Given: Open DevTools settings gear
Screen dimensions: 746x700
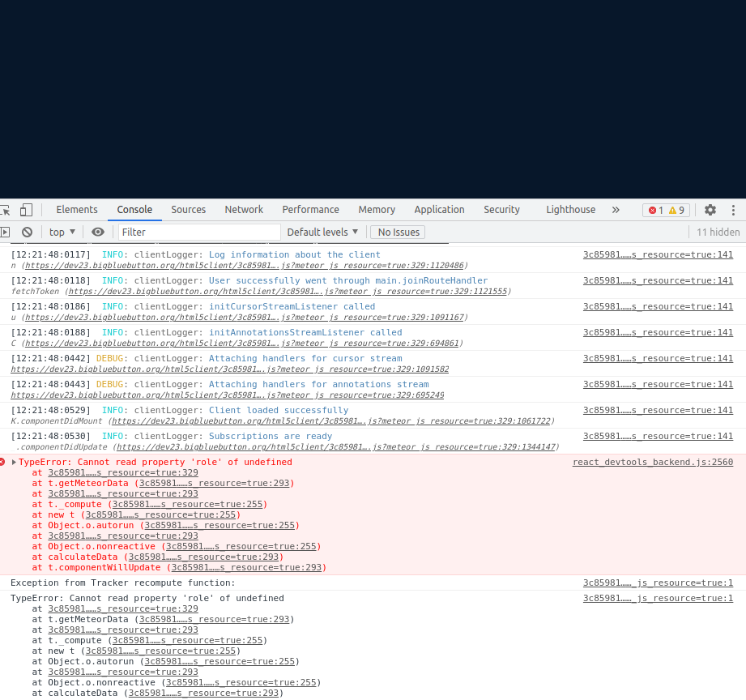Looking at the screenshot, I should [x=710, y=210].
